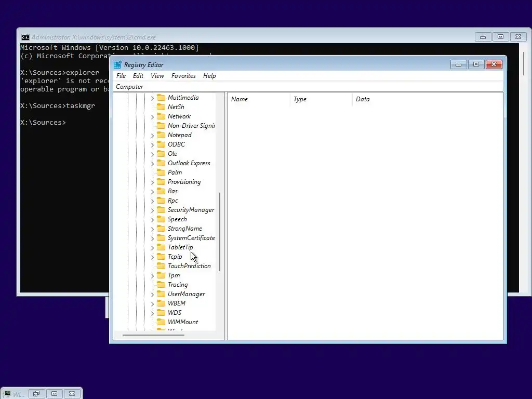This screenshot has height=399, width=532.
Task: Minimize the Registry Editor window
Action: 458,64
